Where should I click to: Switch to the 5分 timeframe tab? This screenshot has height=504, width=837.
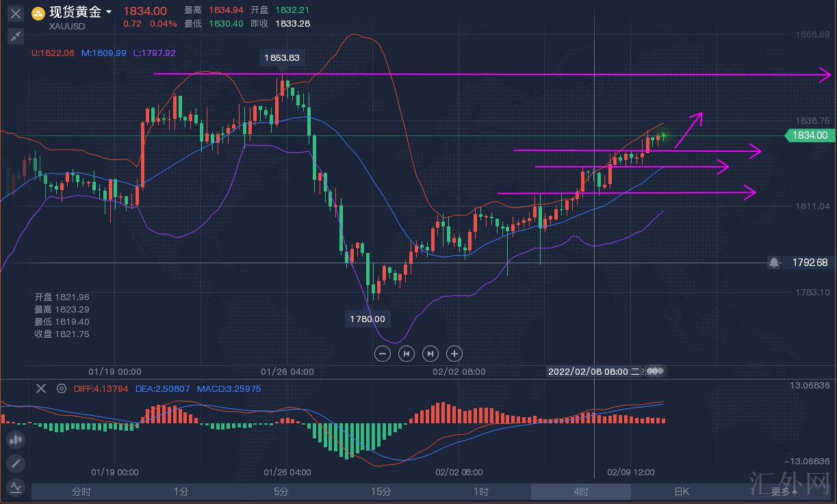pos(281,492)
